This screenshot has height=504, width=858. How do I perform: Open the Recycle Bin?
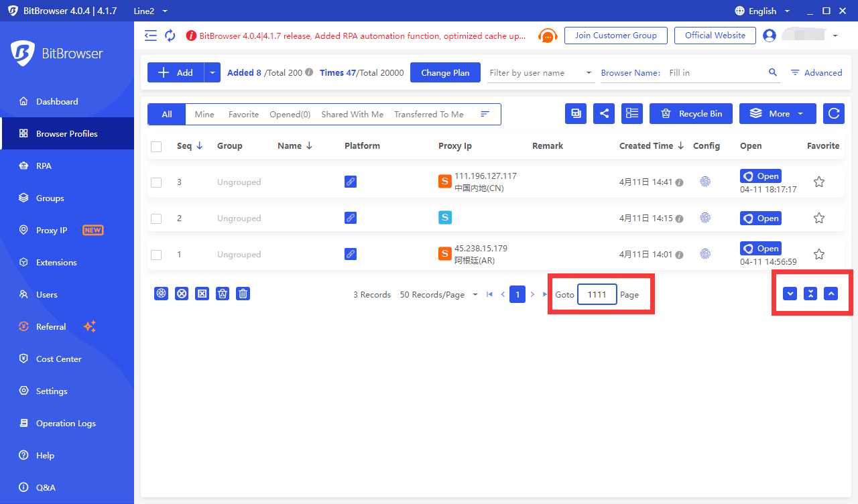coord(691,114)
